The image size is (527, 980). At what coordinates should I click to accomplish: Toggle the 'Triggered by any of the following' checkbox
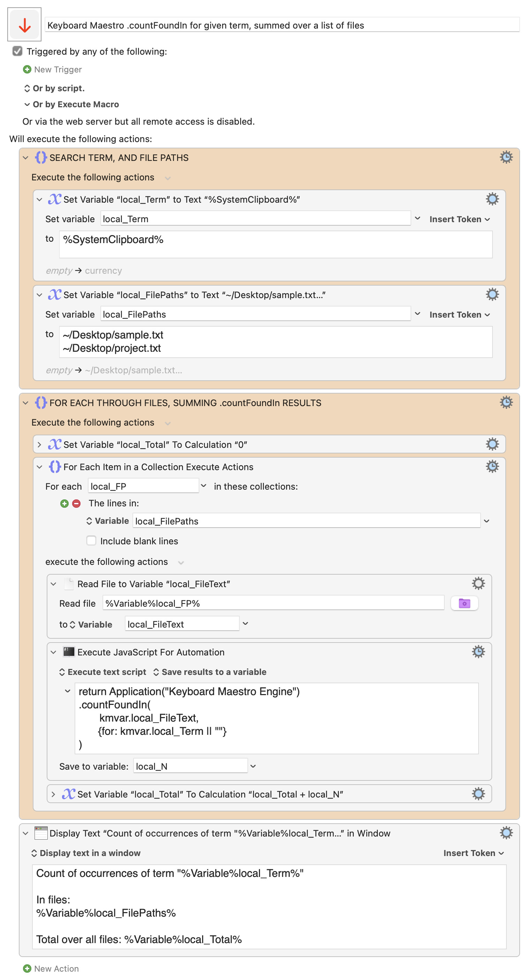(x=17, y=51)
